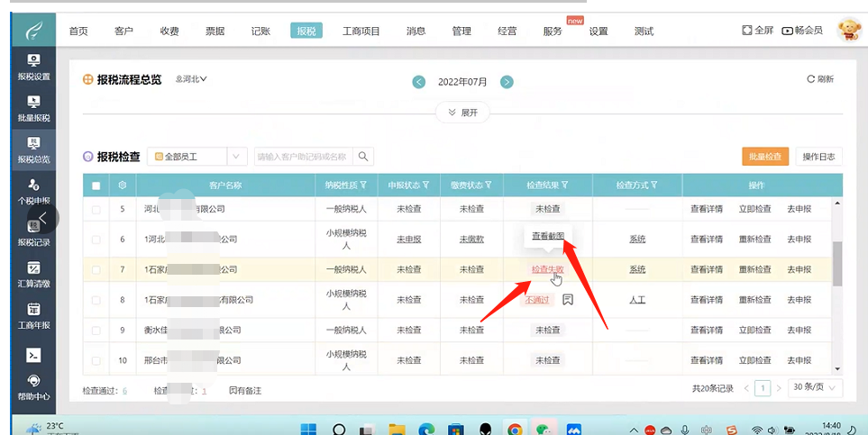Open the 全部员工 employee dropdown

pyautogui.click(x=197, y=157)
